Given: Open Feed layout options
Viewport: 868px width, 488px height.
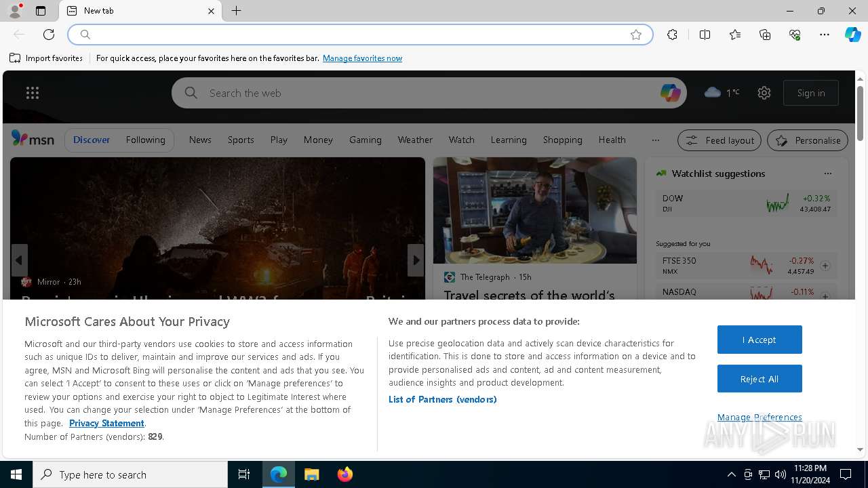Looking at the screenshot, I should (x=719, y=140).
